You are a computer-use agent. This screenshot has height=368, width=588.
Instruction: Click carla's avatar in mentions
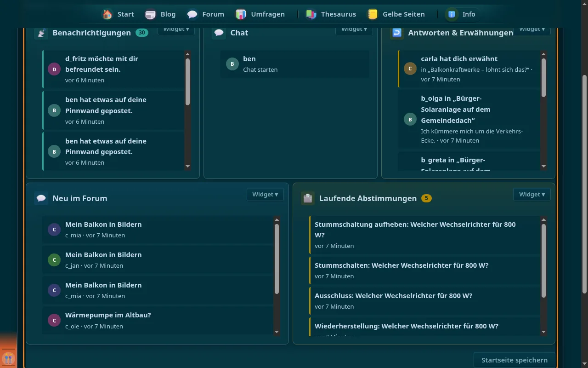(x=410, y=69)
